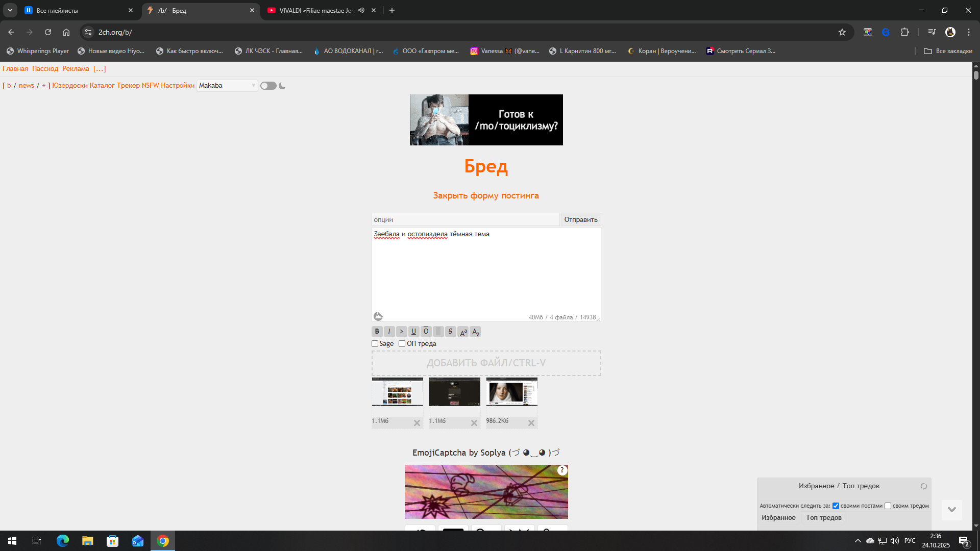The image size is (980, 551).
Task: Click the refresh icon in Избранное panel
Action: (923, 486)
